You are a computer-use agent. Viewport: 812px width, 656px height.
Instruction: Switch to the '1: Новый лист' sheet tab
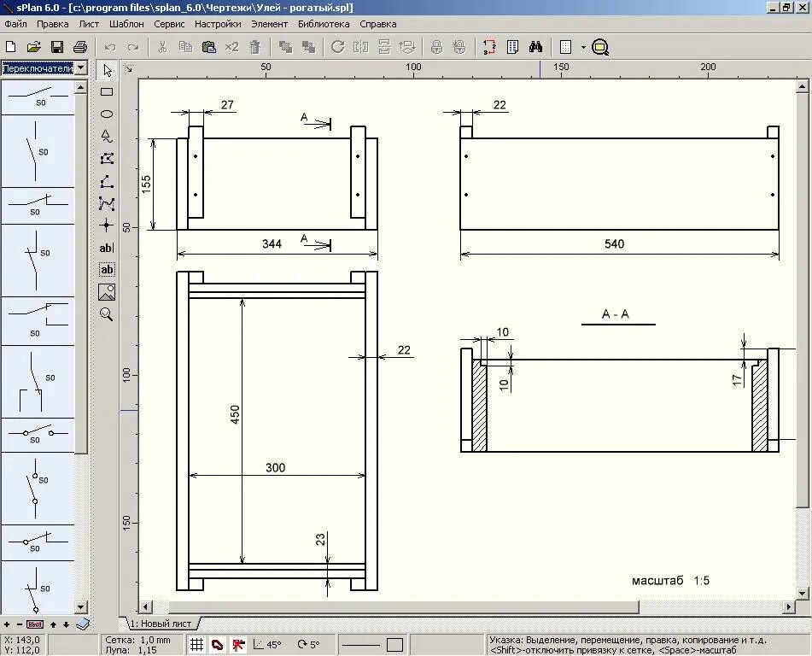coord(160,624)
